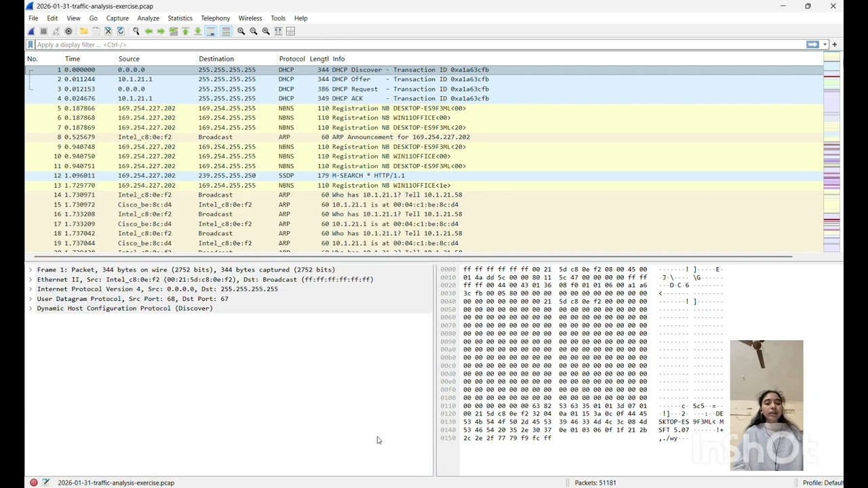Select packet 4 DHCP ACK row

pyautogui.click(x=424, y=98)
